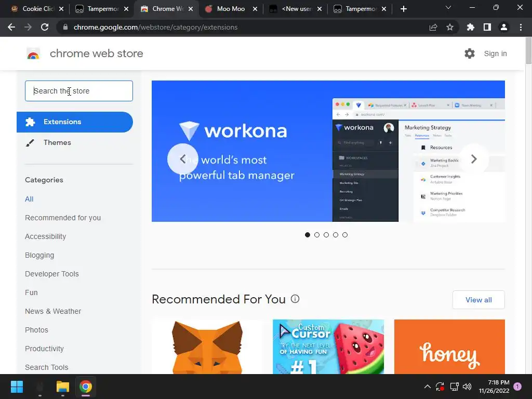Viewport: 532px width, 399px height.
Task: Choose the Fun category
Action: pos(31,292)
